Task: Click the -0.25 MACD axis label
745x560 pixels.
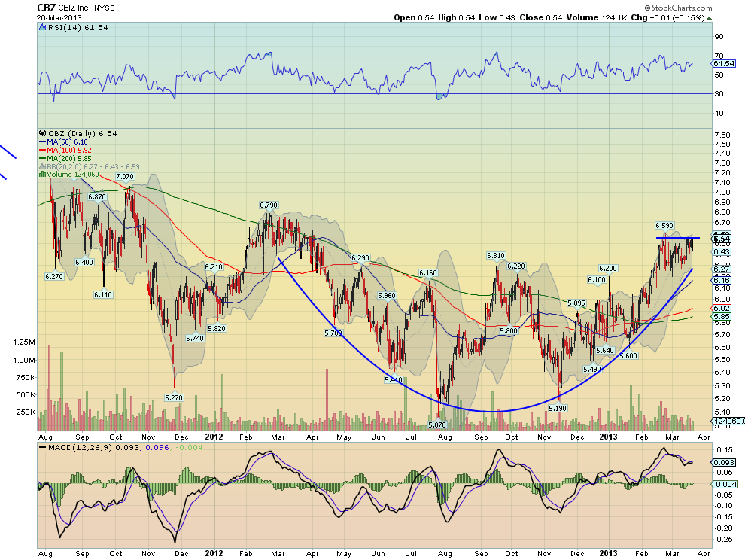Action: [x=722, y=539]
